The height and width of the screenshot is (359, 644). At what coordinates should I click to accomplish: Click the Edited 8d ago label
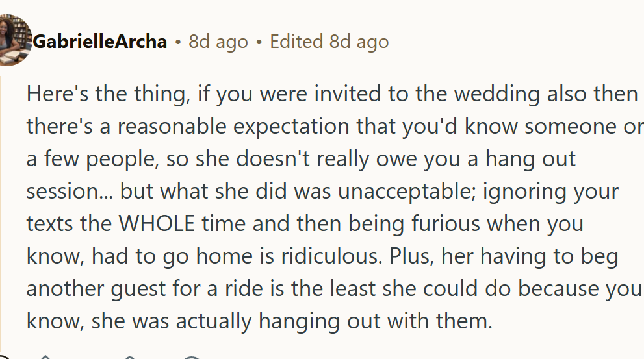click(329, 42)
